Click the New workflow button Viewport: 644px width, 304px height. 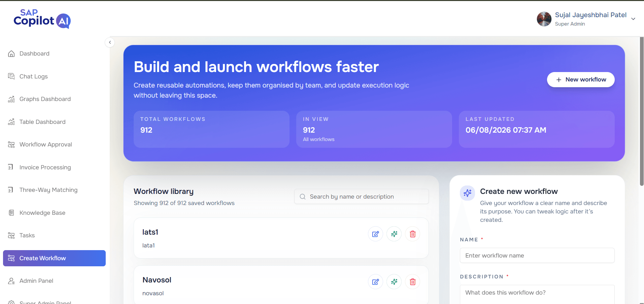click(581, 79)
